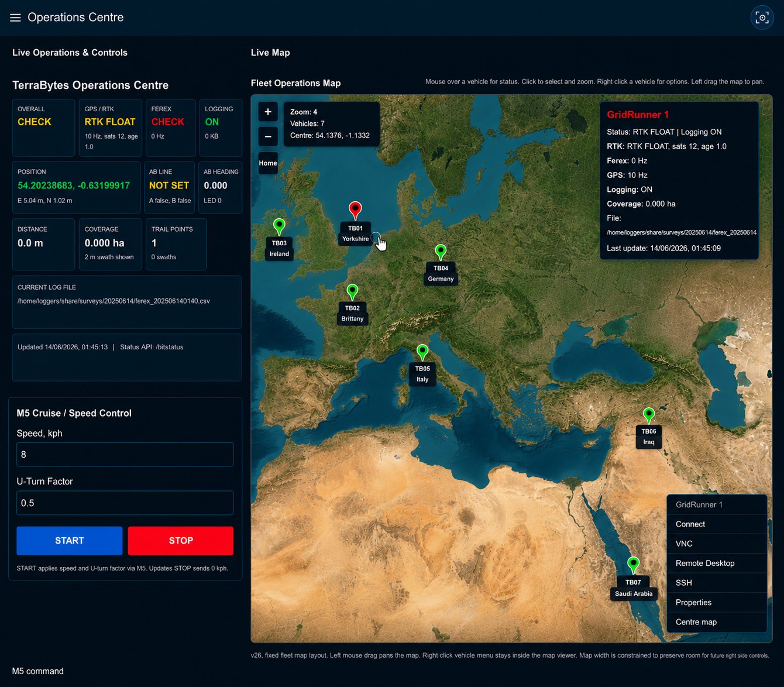Click the POSITION coordinates value
784x687 pixels.
click(x=74, y=186)
